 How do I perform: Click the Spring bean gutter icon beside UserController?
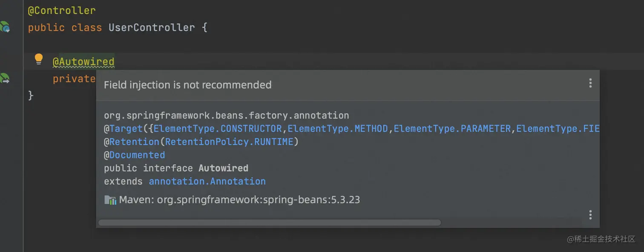pos(5,27)
